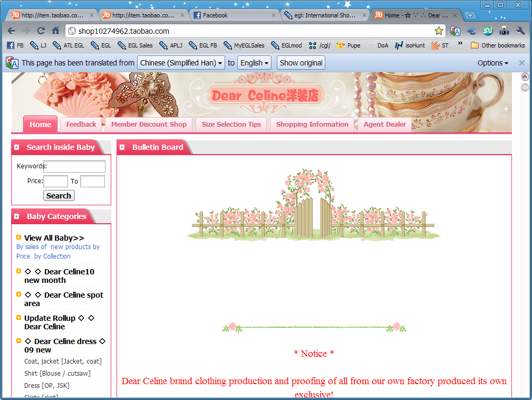
Task: Open the Update Rollup Dear Celine category
Action: (x=60, y=322)
